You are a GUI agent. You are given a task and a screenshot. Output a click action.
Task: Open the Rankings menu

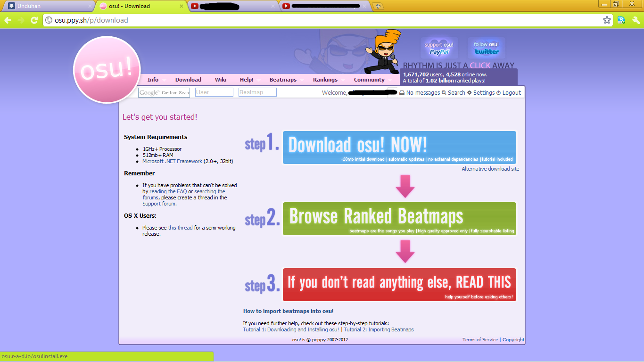(325, 80)
